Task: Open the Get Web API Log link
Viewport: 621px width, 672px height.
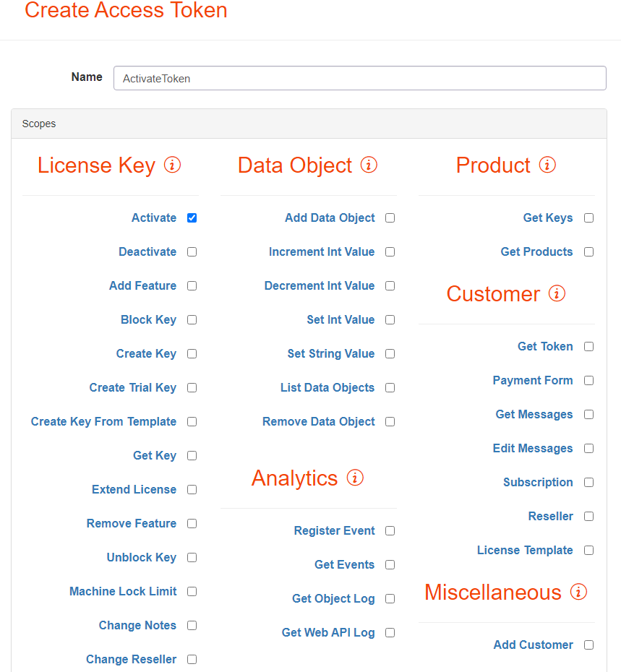Action: [x=328, y=632]
